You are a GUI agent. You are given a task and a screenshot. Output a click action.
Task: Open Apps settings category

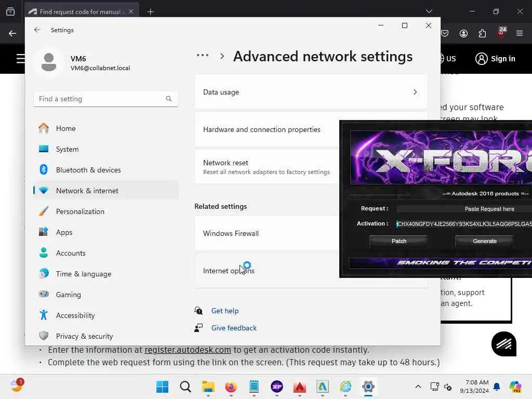106,232
